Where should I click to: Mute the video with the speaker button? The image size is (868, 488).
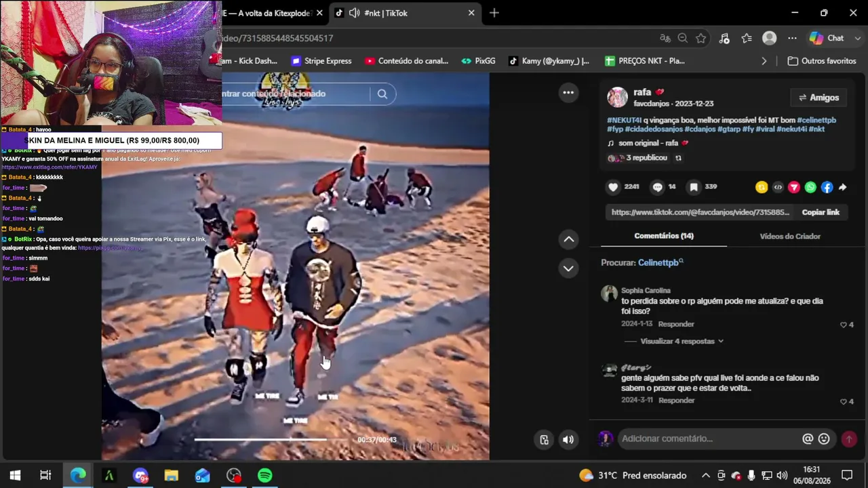point(568,440)
